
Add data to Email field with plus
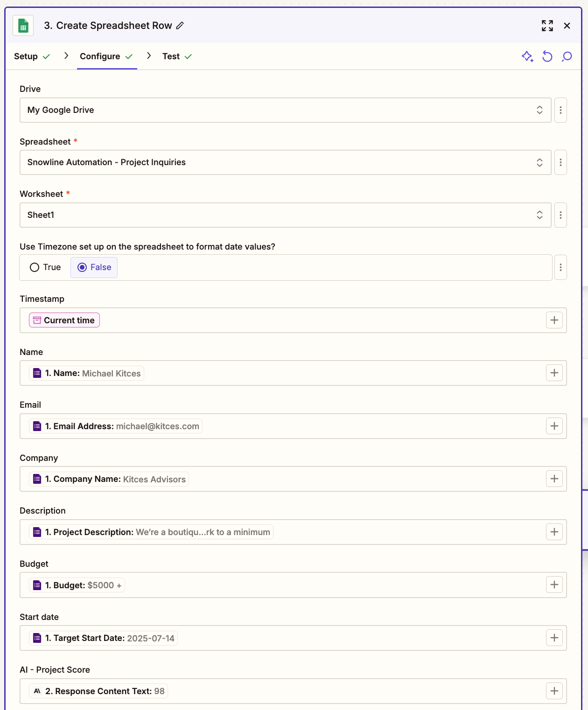click(554, 426)
